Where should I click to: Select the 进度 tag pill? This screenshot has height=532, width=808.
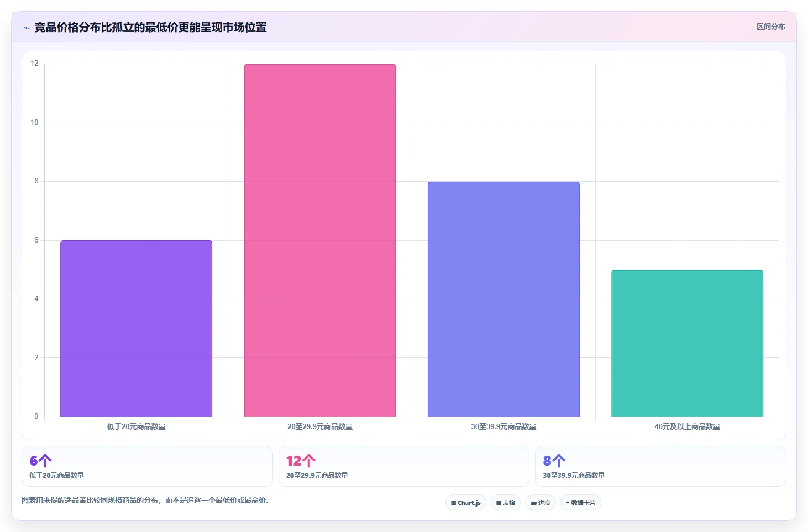[x=541, y=503]
